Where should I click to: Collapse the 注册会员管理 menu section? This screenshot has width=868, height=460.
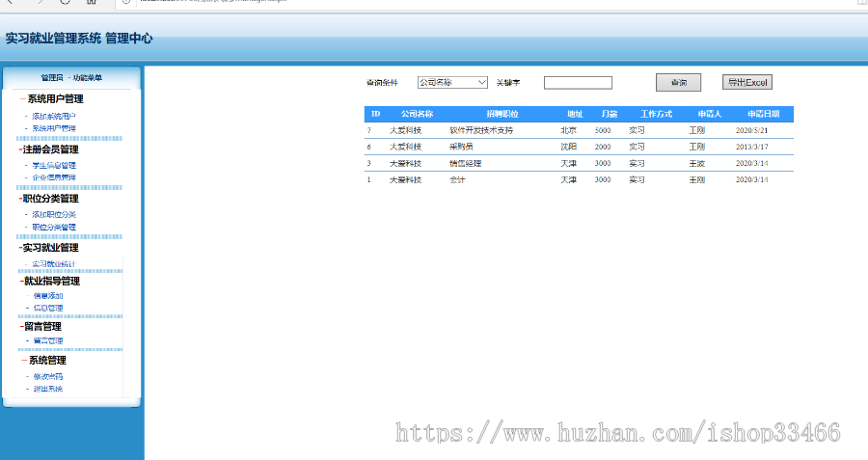point(49,149)
